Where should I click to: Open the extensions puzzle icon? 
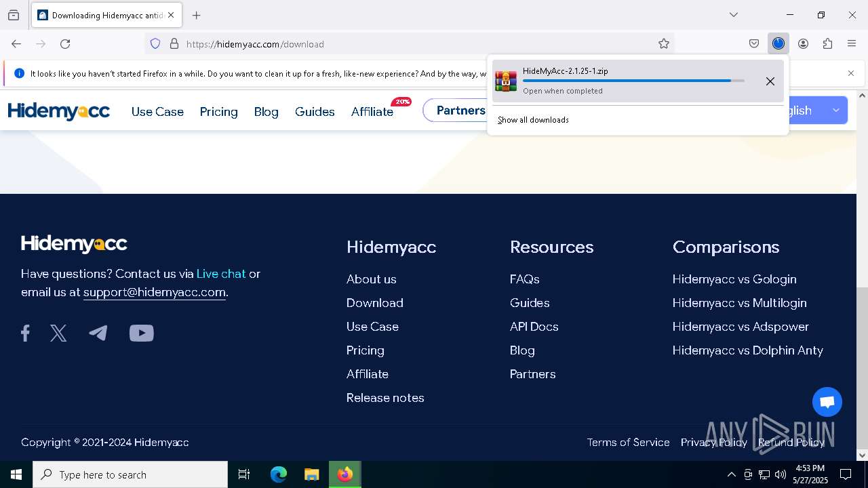827,44
